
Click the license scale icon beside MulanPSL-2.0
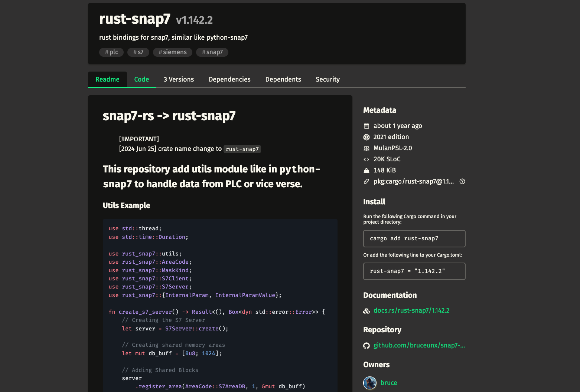pos(366,148)
